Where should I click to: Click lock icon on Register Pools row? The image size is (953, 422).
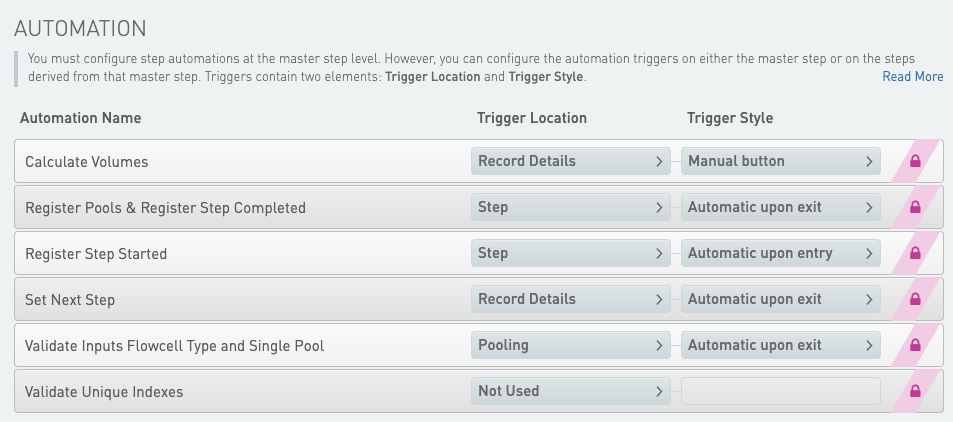point(914,207)
